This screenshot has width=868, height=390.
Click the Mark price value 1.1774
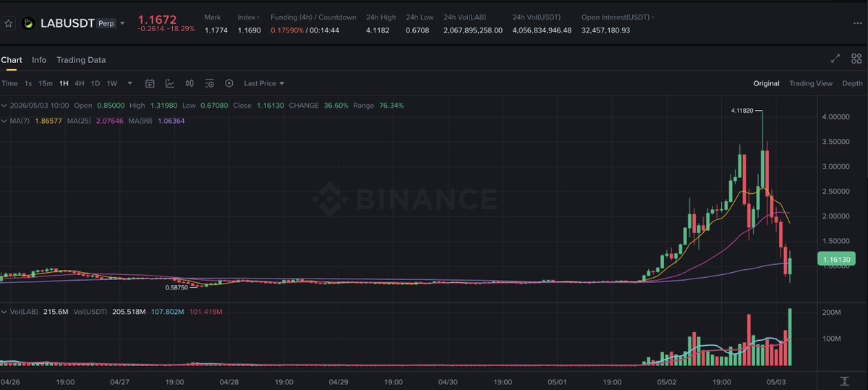(216, 30)
